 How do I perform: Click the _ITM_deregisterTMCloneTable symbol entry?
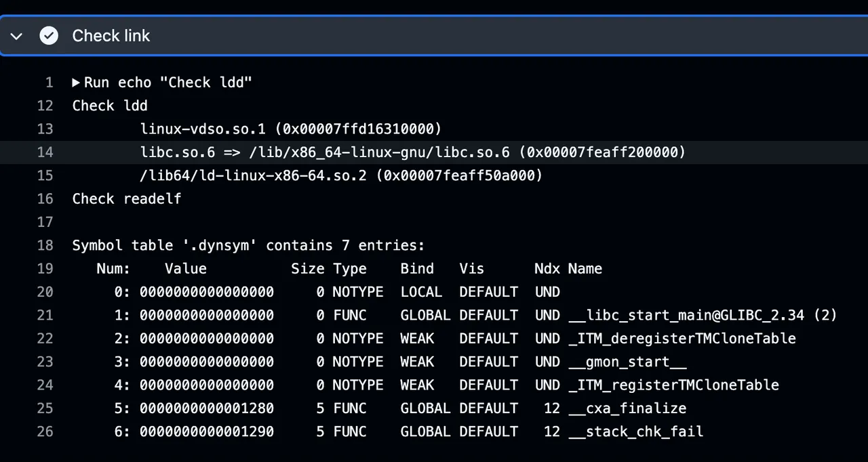click(x=682, y=338)
